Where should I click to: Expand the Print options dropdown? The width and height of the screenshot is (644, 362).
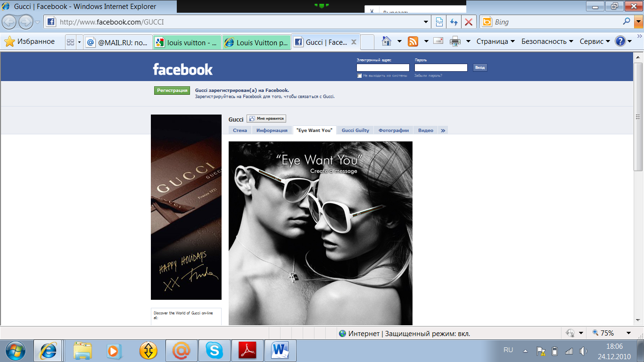(468, 41)
